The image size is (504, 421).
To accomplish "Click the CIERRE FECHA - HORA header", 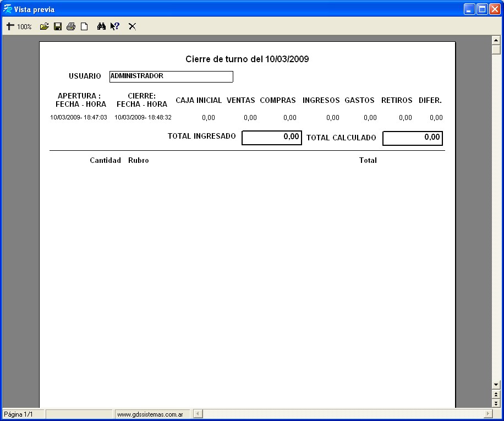I will 142,100.
